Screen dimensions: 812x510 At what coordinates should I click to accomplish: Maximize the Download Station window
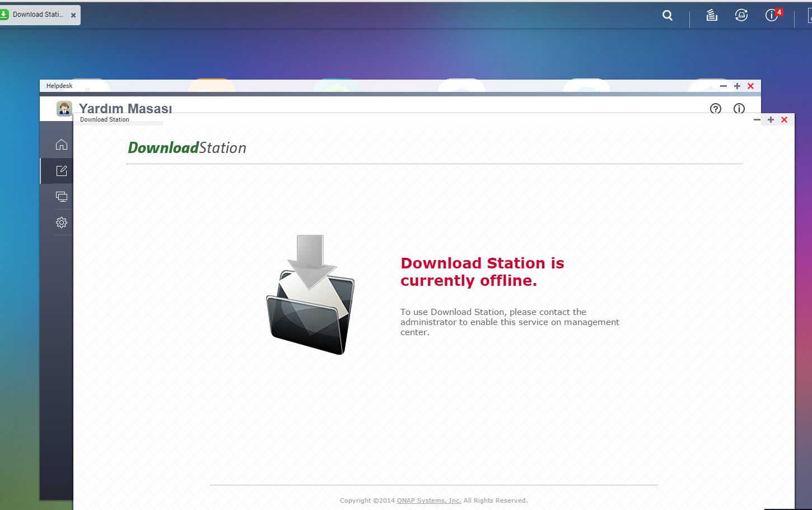click(771, 120)
